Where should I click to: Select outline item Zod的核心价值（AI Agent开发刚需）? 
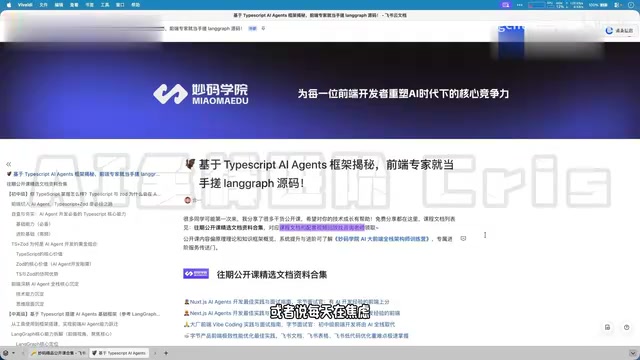tap(53, 264)
